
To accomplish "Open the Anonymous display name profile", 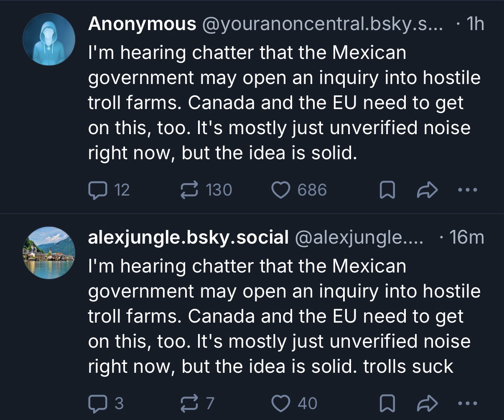I will pos(142,25).
